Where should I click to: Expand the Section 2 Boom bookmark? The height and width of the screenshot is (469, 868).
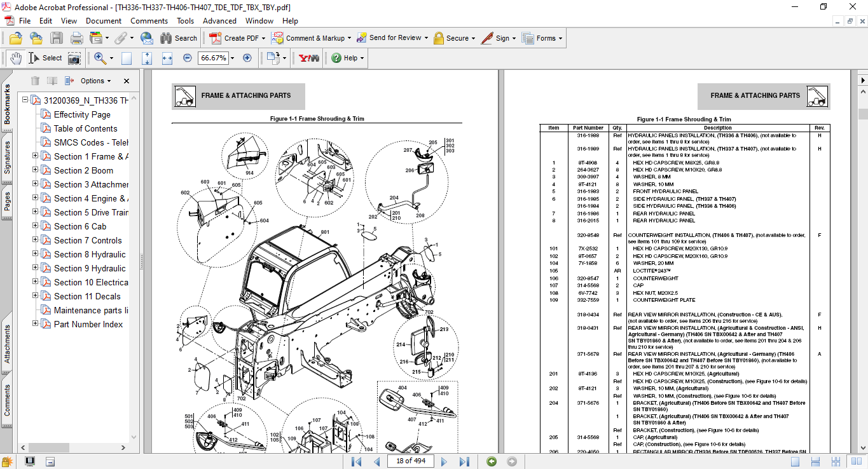(x=36, y=170)
